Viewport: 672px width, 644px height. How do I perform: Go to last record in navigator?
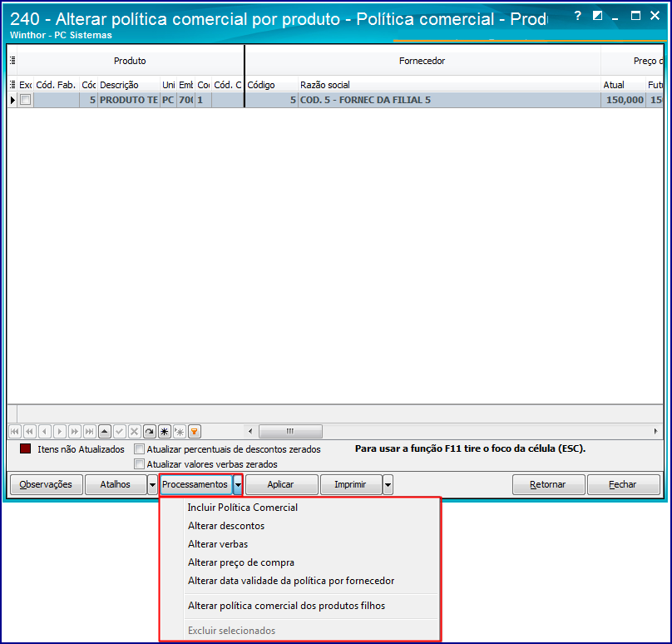90,431
